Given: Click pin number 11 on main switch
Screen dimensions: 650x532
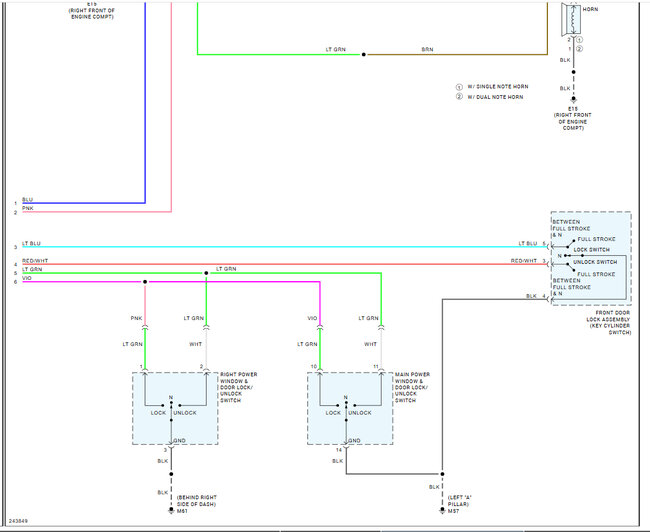Looking at the screenshot, I should 376,366.
